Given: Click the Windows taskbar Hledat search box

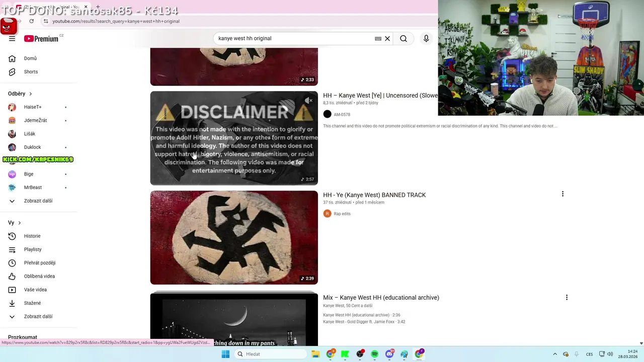Looking at the screenshot, I should click(x=272, y=354).
